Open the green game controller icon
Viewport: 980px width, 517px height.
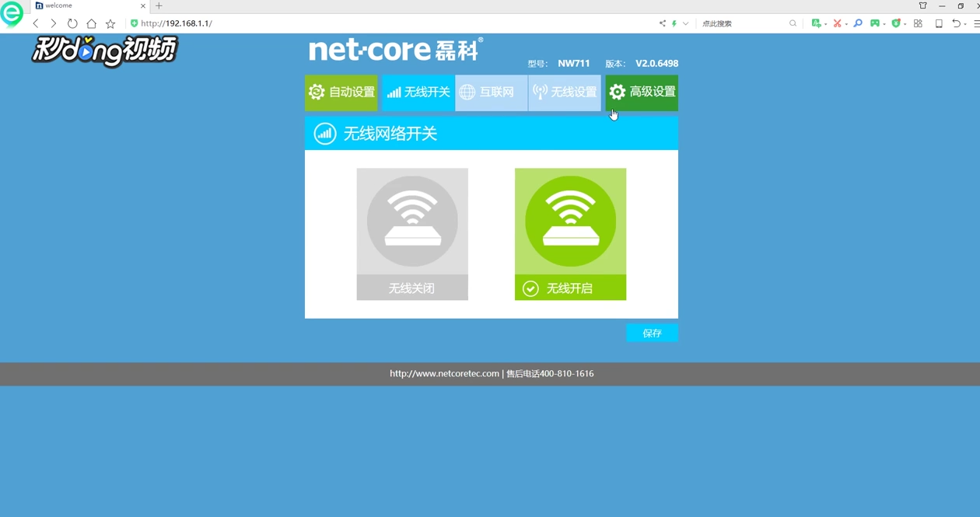875,23
